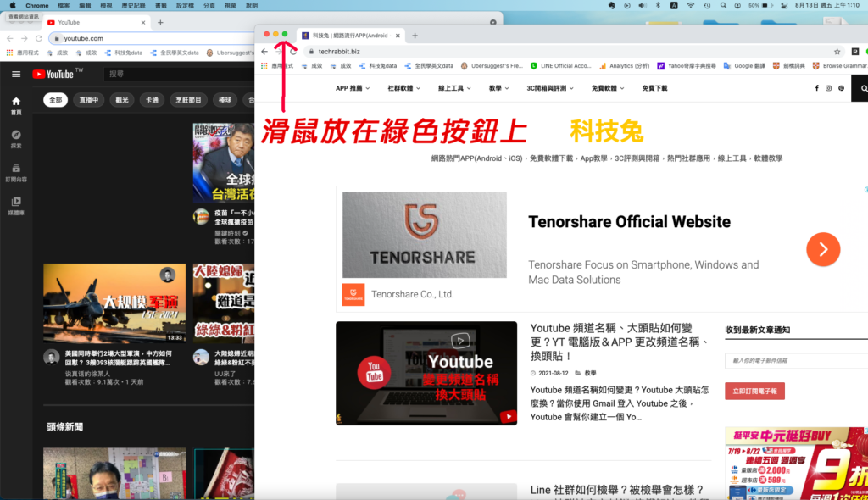Open the Apps grid bookmark in techrabbit window
The height and width of the screenshot is (500, 868).
264,66
